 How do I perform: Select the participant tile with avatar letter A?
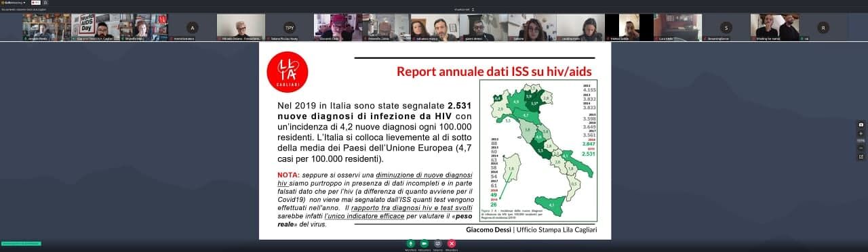pos(193,28)
